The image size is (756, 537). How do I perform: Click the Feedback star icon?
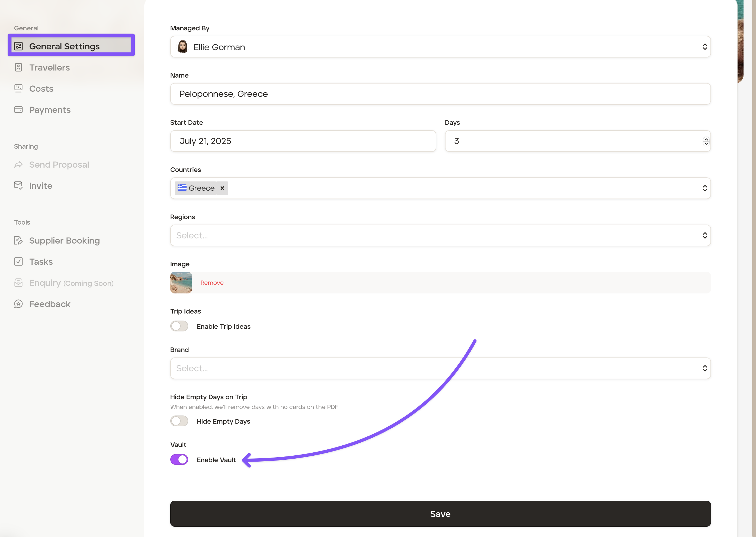[x=18, y=304]
